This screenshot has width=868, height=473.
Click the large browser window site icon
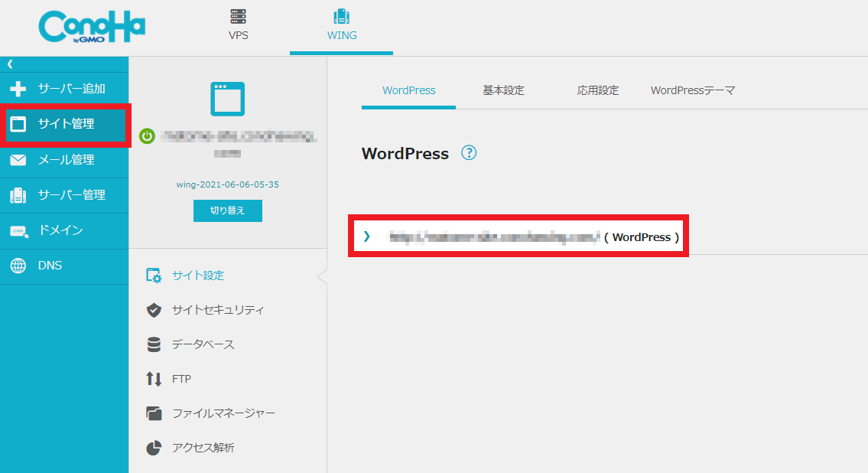pyautogui.click(x=228, y=99)
